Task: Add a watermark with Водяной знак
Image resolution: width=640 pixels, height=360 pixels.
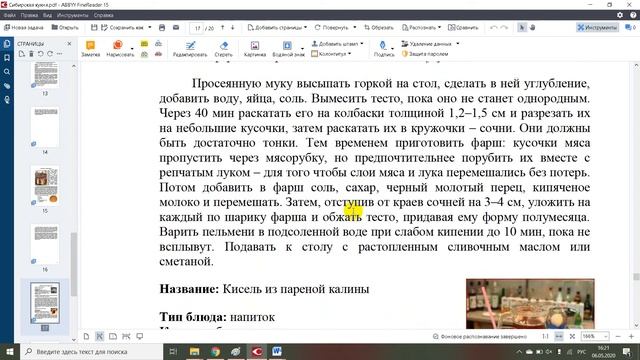Action: (x=288, y=49)
